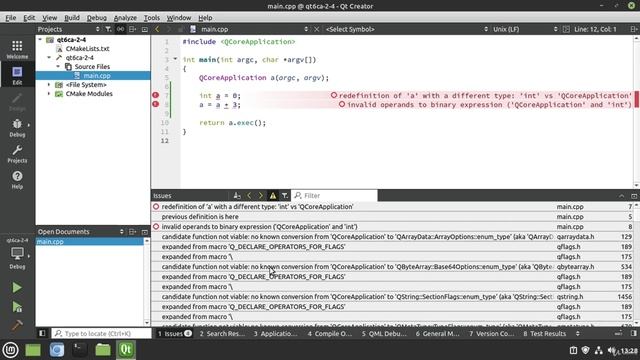Open file manager from taskbar
The image size is (640, 360).
pos(103,350)
